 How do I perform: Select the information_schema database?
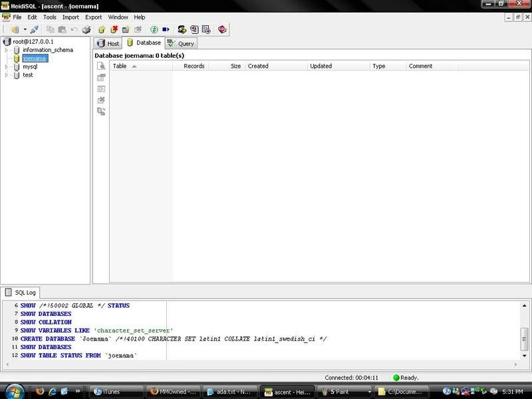click(x=48, y=50)
